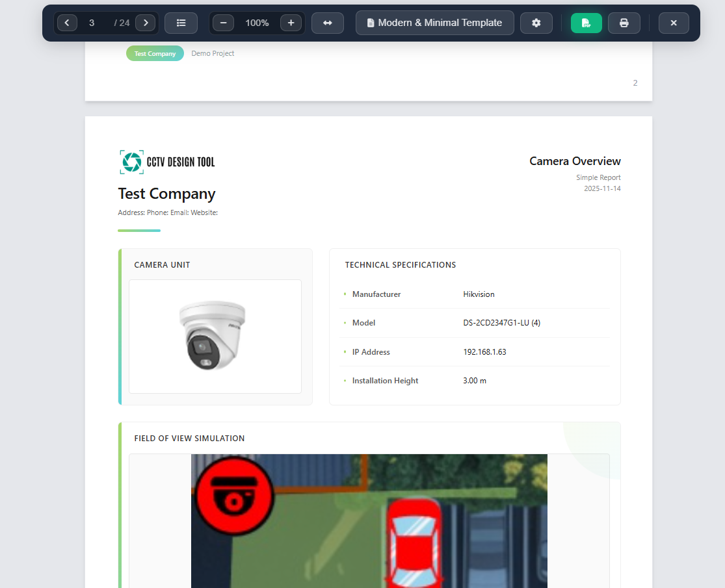Go to the next report page
The image size is (725, 588).
click(146, 22)
